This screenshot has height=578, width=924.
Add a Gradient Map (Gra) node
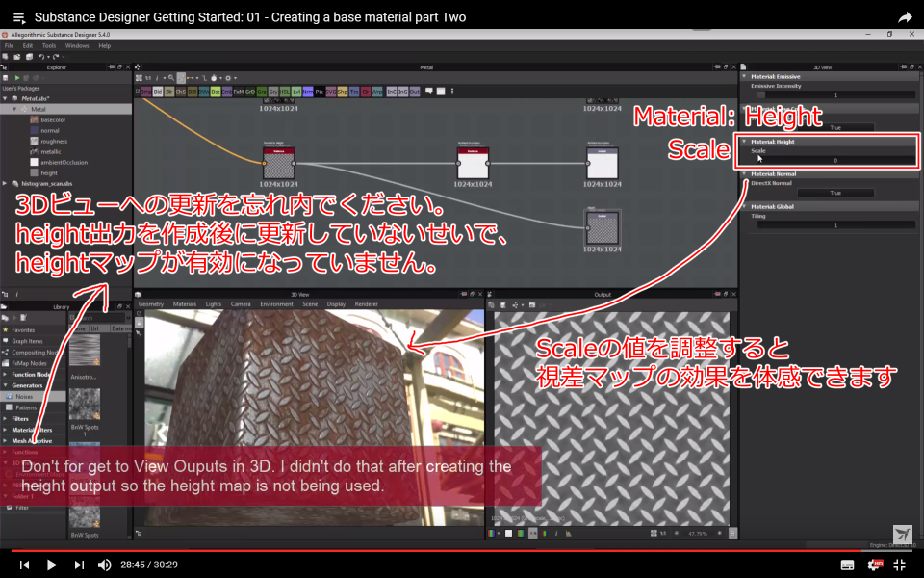261,92
